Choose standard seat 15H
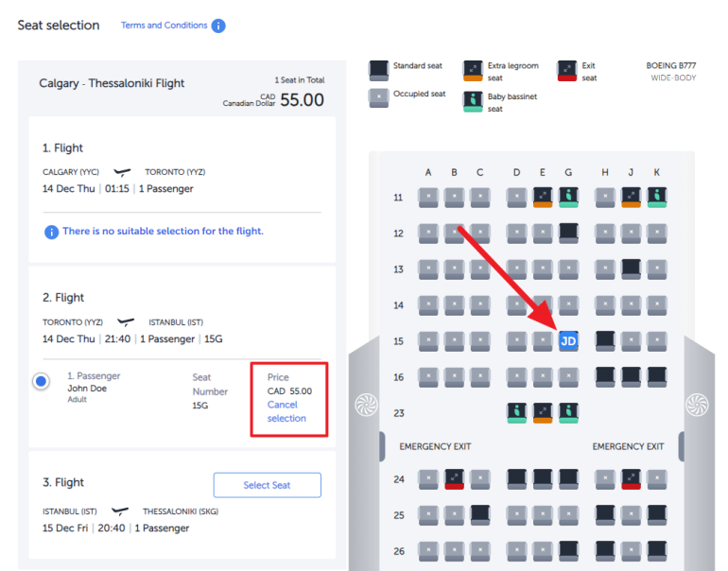 [x=605, y=340]
